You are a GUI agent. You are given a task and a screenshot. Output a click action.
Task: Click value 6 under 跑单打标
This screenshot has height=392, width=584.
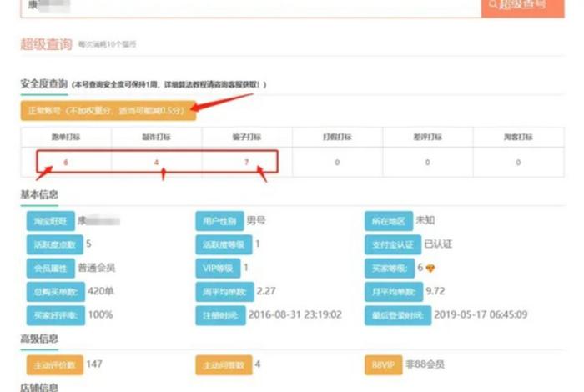point(66,163)
